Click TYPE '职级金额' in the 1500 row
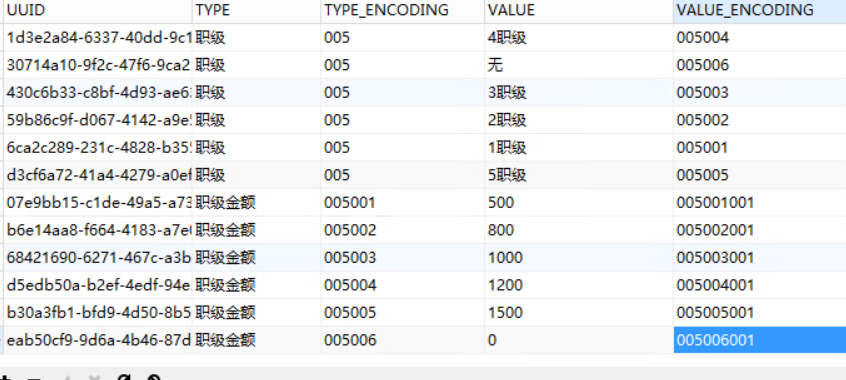This screenshot has width=846, height=380. [x=256, y=313]
